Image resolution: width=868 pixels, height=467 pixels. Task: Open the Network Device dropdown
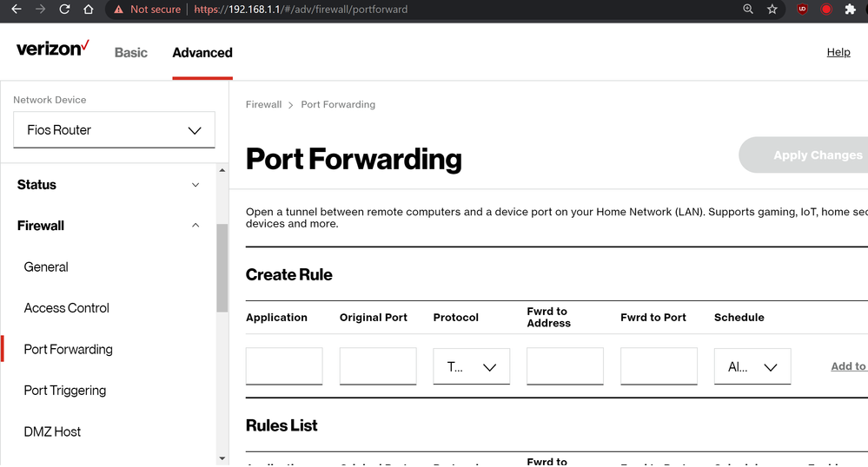114,130
